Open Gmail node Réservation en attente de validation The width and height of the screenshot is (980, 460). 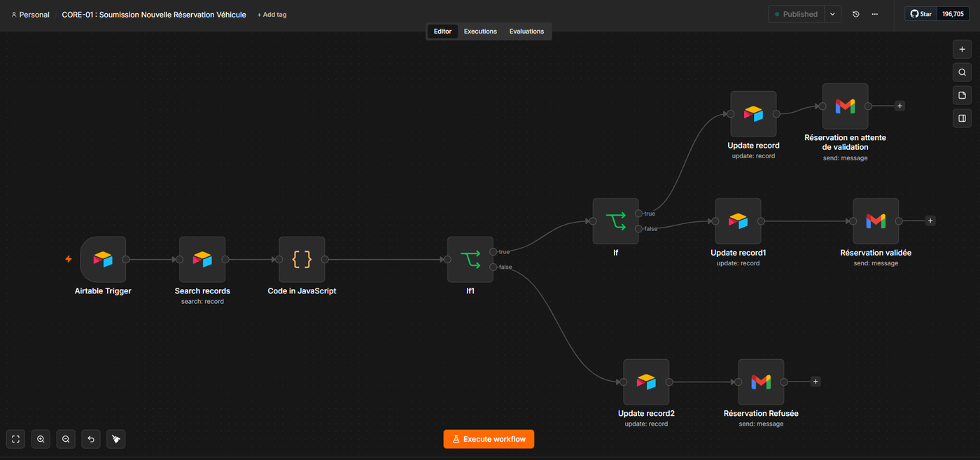[x=845, y=106]
